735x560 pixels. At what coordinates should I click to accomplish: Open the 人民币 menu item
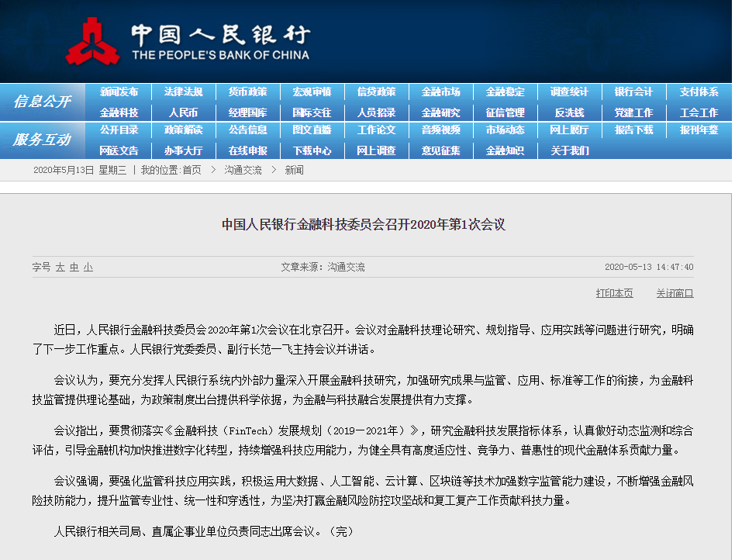pyautogui.click(x=183, y=112)
